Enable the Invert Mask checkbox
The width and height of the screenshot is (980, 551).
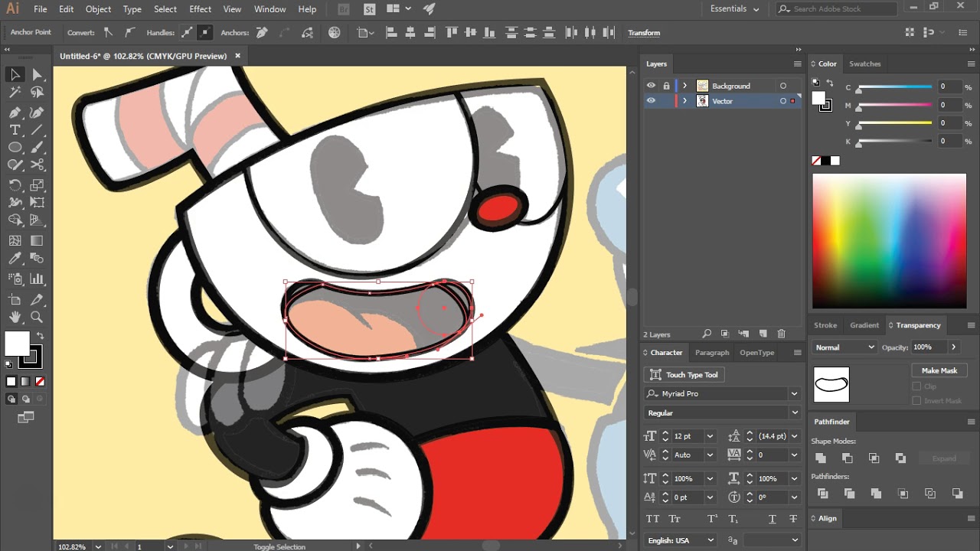click(916, 401)
